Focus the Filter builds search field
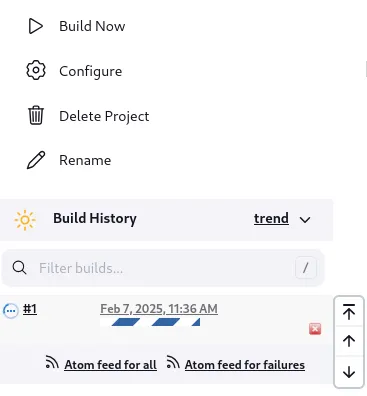 coord(163,268)
